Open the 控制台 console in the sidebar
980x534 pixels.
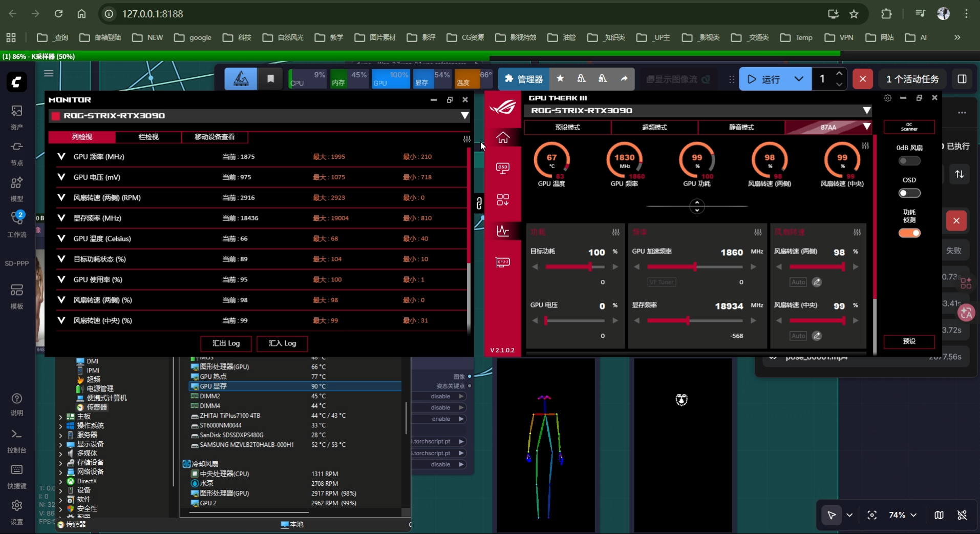(16, 440)
